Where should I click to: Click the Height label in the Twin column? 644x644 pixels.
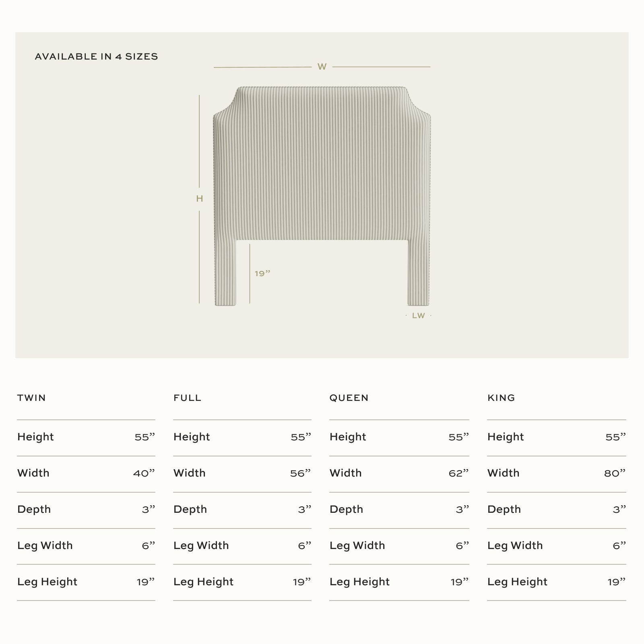[x=35, y=437]
